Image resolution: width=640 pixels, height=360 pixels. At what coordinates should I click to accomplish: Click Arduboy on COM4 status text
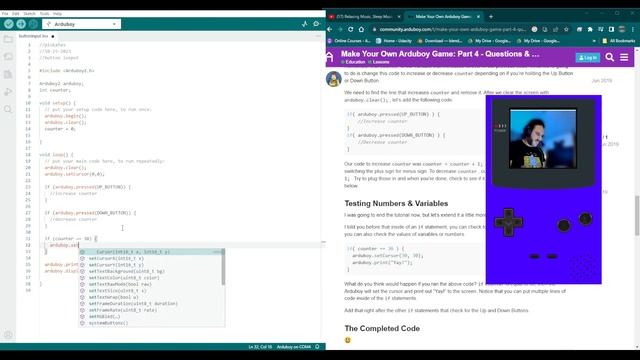click(293, 347)
